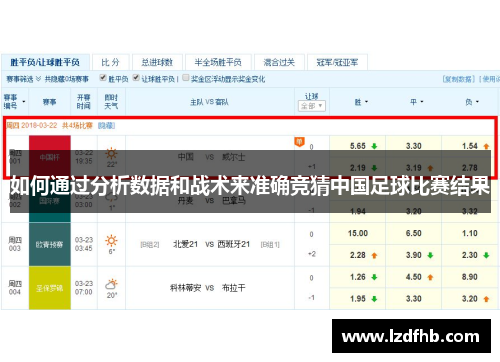This screenshot has height=362, width=500.
Task: Select the 6.50 draw odds cell
Action: pos(414,233)
